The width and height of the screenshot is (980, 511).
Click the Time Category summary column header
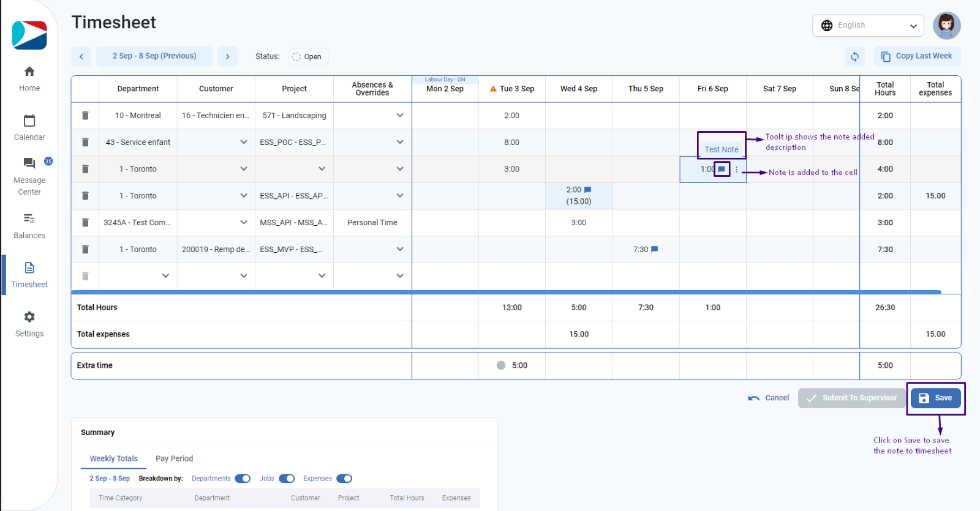point(121,498)
